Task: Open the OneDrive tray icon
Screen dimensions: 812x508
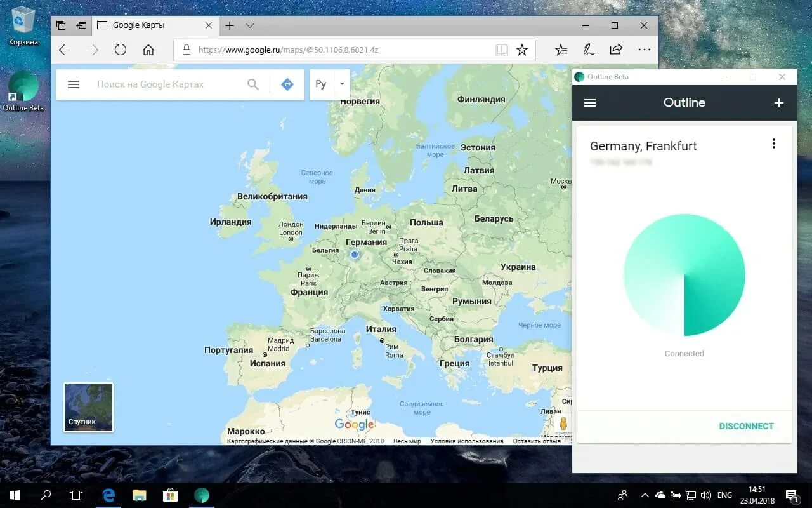Action: tap(660, 495)
